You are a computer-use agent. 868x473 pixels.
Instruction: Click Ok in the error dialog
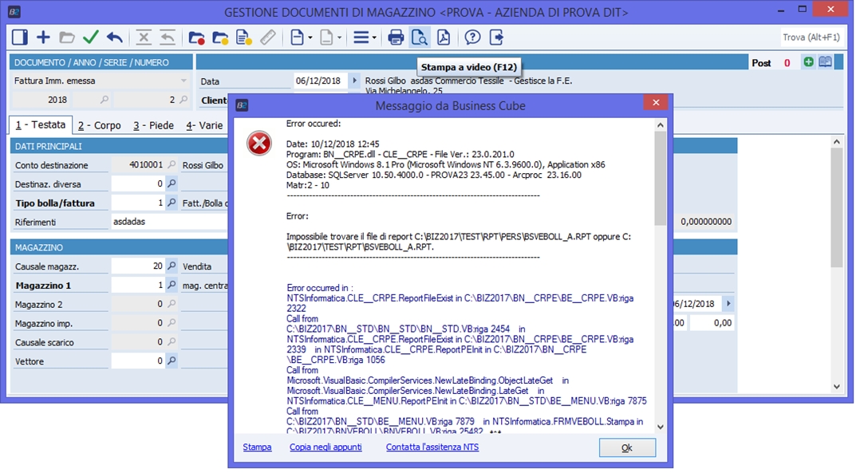627,447
